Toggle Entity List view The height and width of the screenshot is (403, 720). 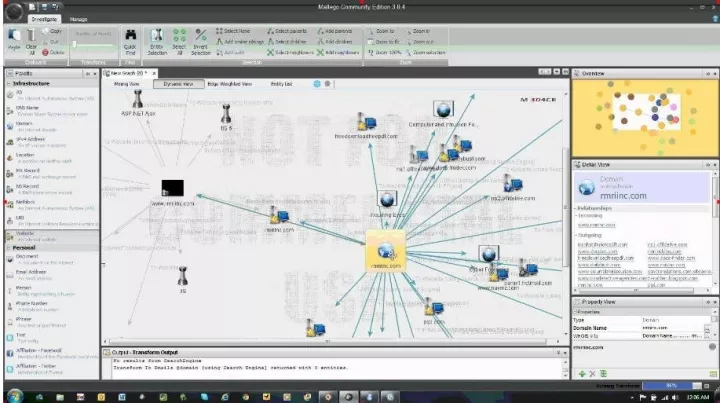tap(282, 84)
